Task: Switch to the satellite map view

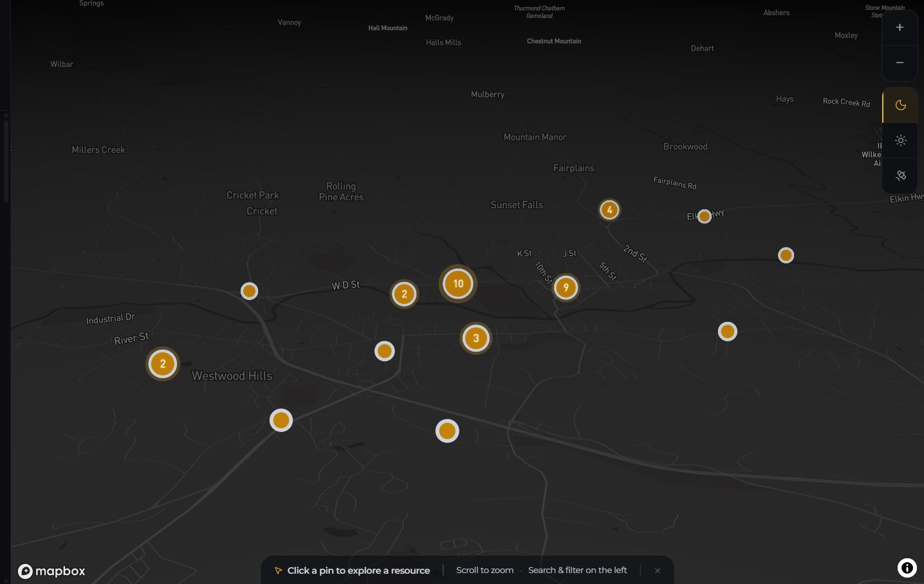Action: pyautogui.click(x=900, y=175)
